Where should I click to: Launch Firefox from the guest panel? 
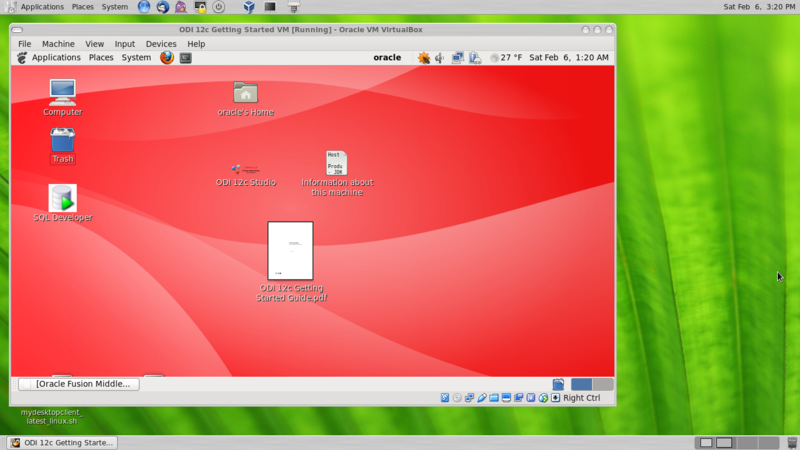166,58
